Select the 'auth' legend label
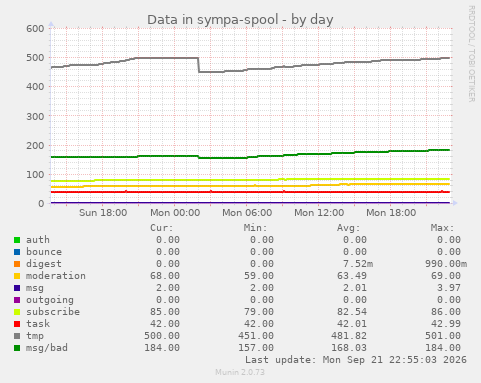The height and width of the screenshot is (383, 481). tap(38, 240)
